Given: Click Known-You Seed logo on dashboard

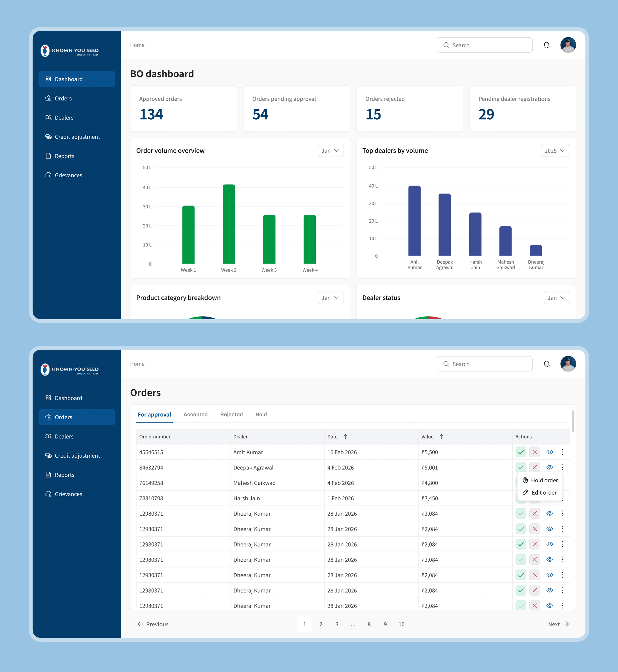Looking at the screenshot, I should (x=69, y=51).
